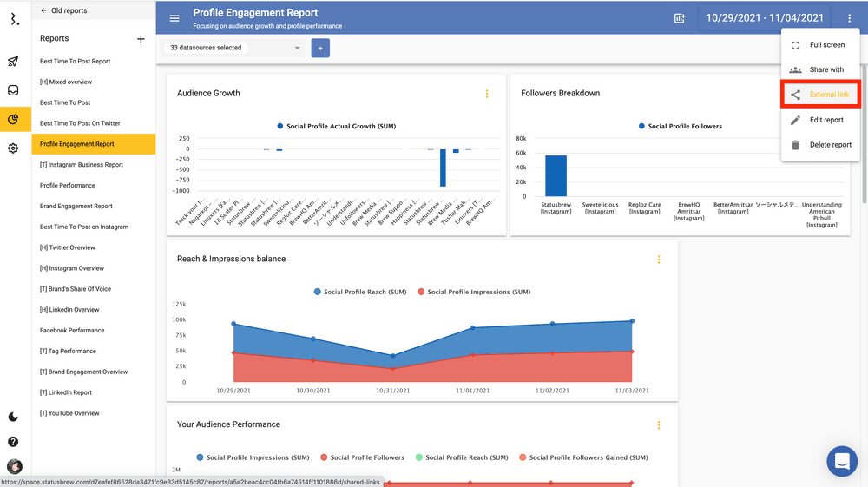The height and width of the screenshot is (487, 868).
Task: Open Best Time To Post On Twitter report
Action: tap(80, 123)
